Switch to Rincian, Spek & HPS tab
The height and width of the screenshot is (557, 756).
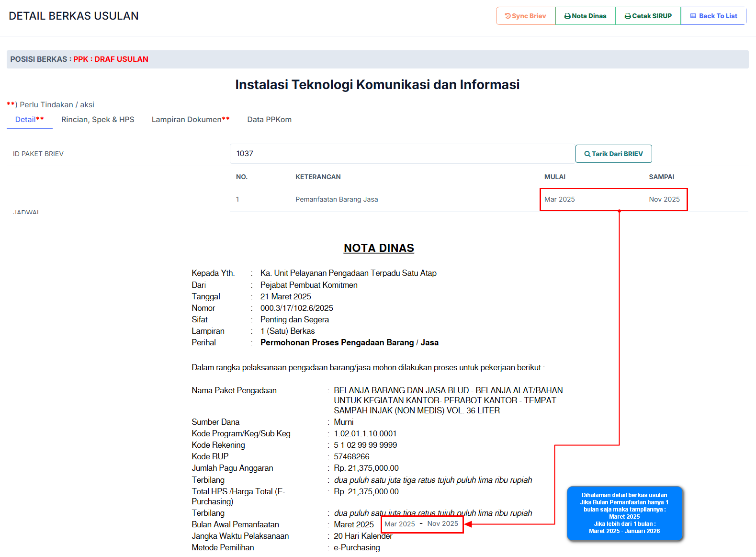[x=98, y=120]
